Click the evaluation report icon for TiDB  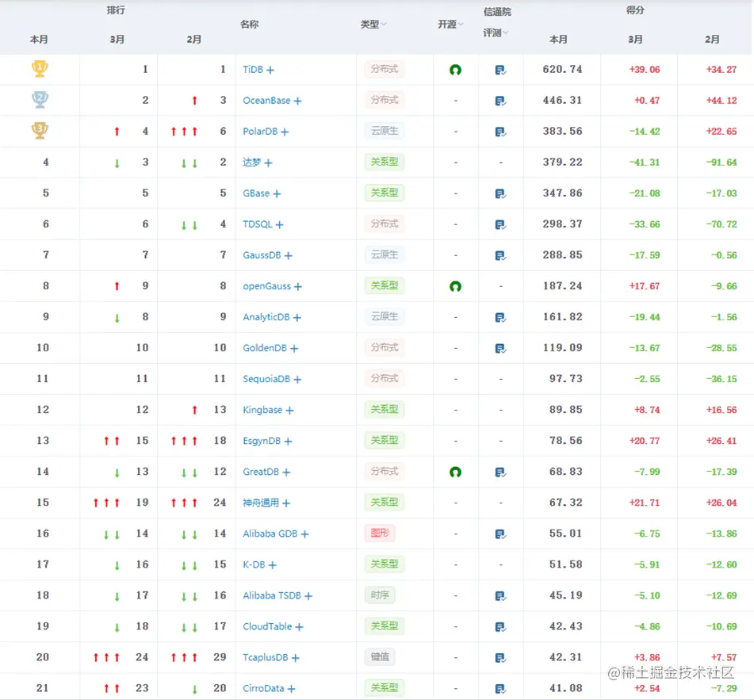pos(500,71)
